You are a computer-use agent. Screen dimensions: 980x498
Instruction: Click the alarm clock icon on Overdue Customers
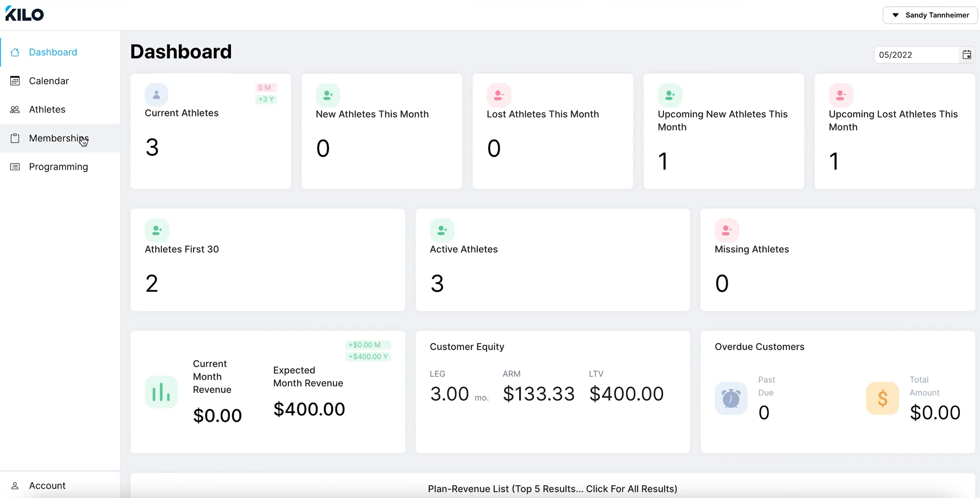point(730,398)
